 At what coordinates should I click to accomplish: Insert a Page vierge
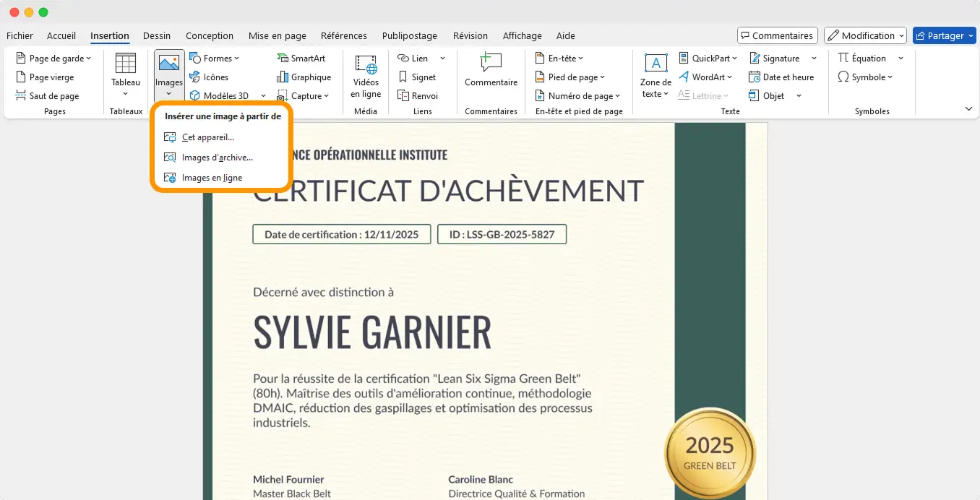(x=45, y=77)
